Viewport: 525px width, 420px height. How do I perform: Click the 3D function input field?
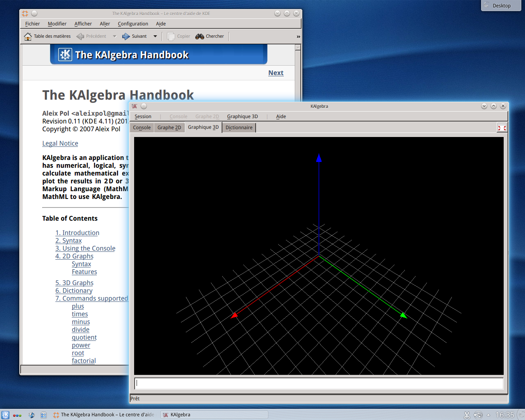[319, 383]
